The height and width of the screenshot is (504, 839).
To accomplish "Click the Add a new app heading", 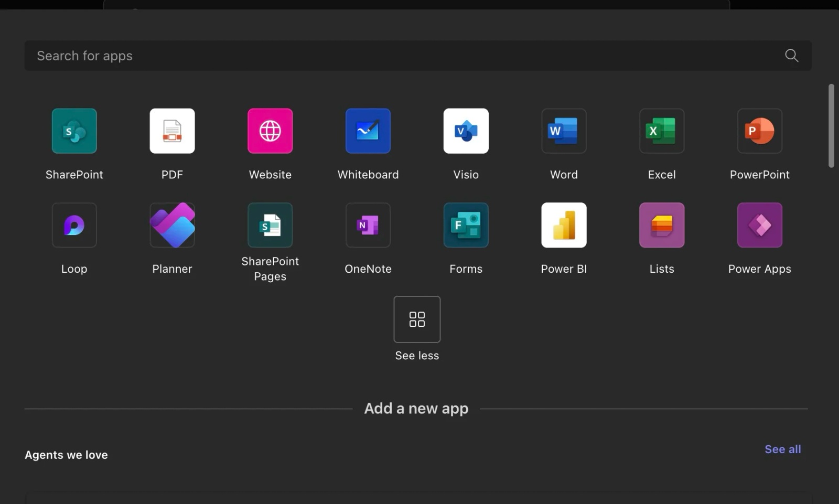I will click(416, 409).
